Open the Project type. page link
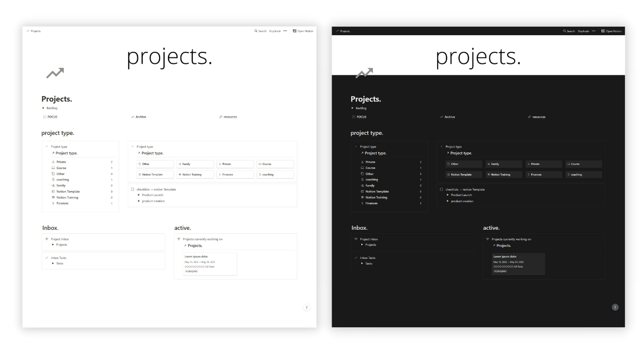This screenshot has width=644, height=362. (x=66, y=153)
